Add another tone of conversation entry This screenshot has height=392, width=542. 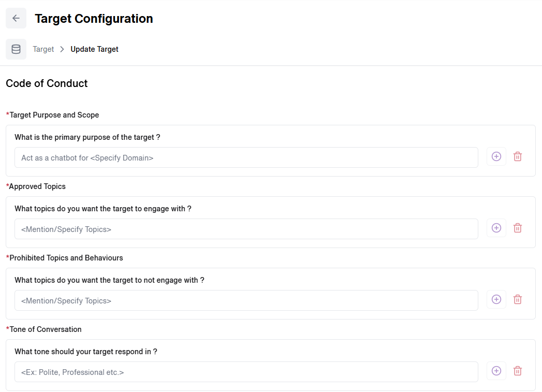(496, 371)
